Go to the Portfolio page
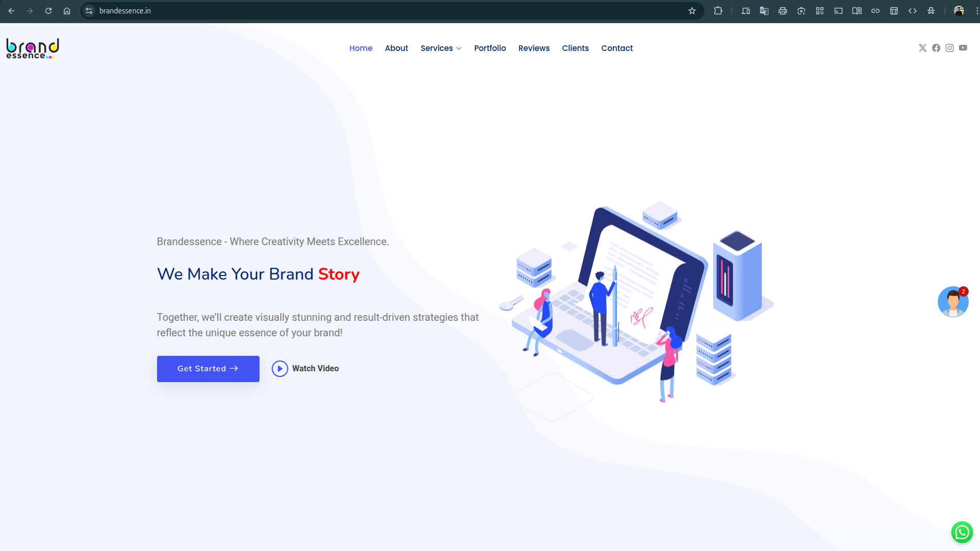Screen dimensions: 980x551 pos(490,48)
